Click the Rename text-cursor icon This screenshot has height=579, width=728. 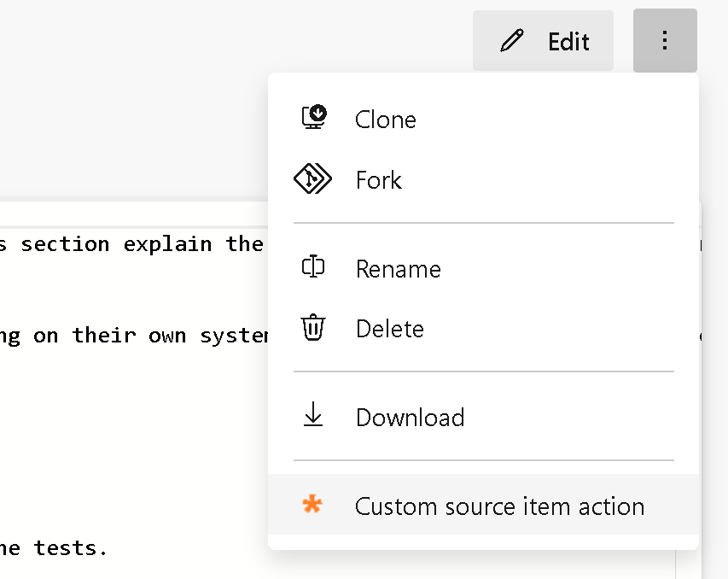pyautogui.click(x=314, y=267)
